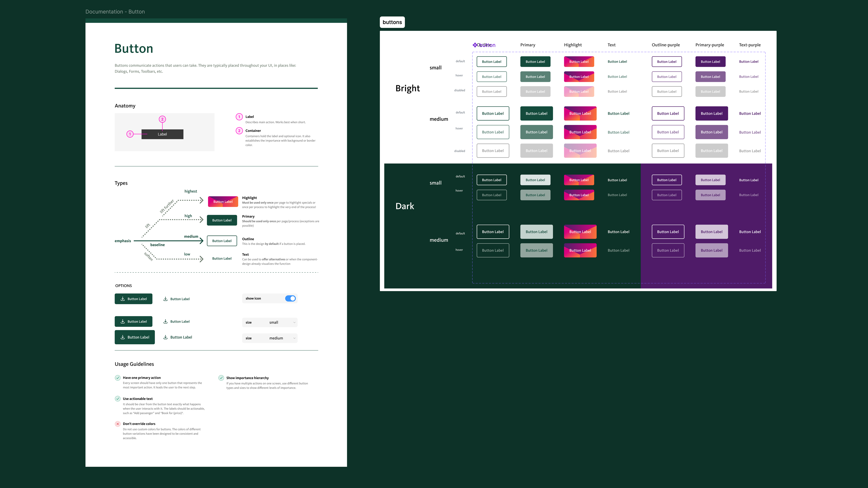Click the red X icon beside "Don't override colors"
The image size is (868, 488).
118,424
